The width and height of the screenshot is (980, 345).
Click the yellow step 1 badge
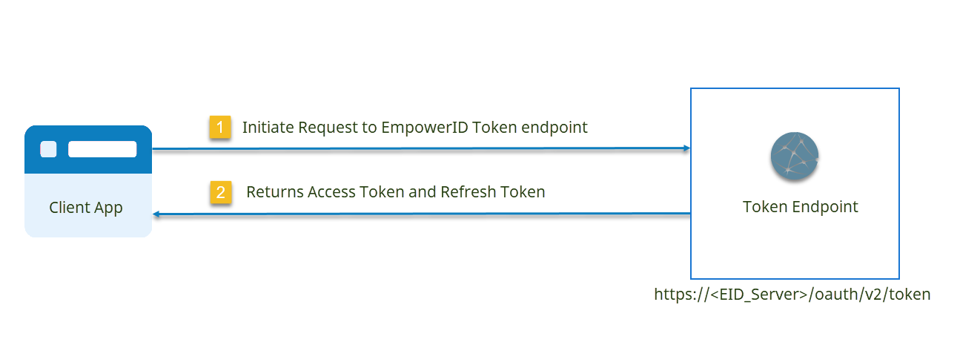coord(220,127)
